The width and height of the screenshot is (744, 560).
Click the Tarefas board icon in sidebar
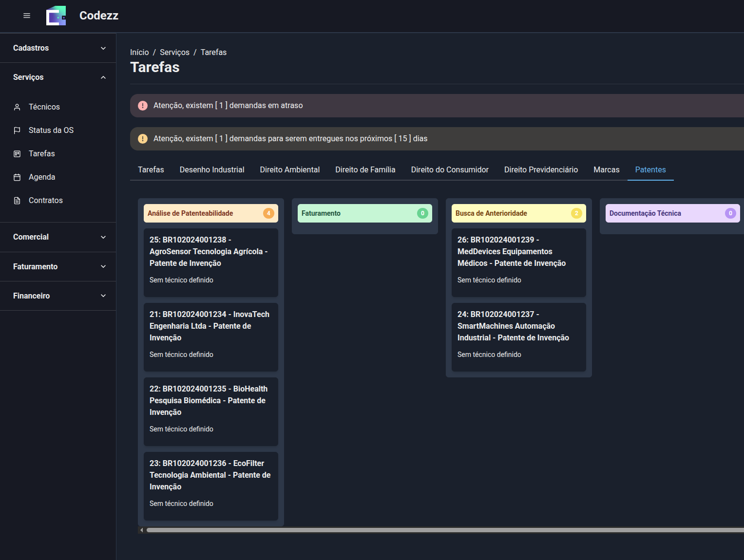click(x=17, y=154)
